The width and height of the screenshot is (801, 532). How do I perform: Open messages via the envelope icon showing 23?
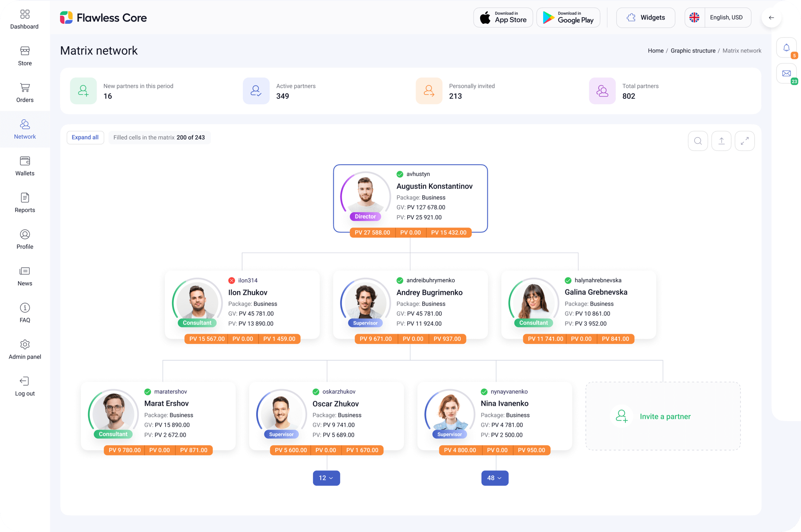pos(787,73)
